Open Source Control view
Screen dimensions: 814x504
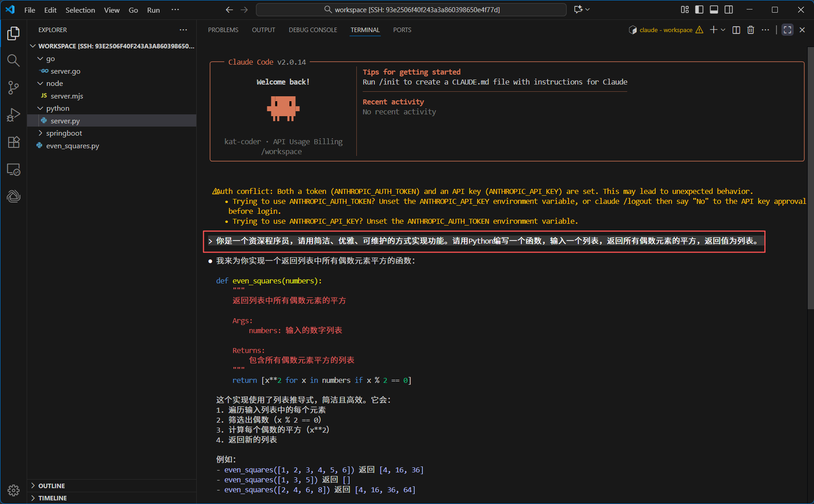point(14,87)
